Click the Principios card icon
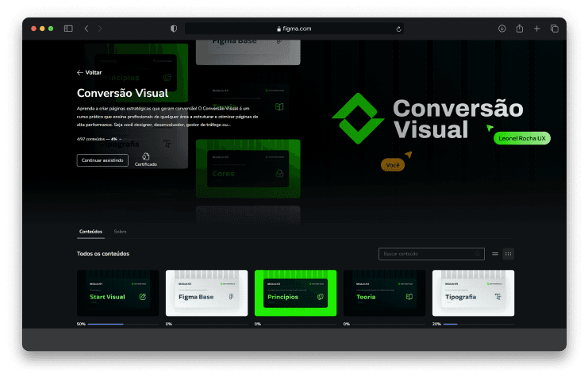 (x=321, y=297)
